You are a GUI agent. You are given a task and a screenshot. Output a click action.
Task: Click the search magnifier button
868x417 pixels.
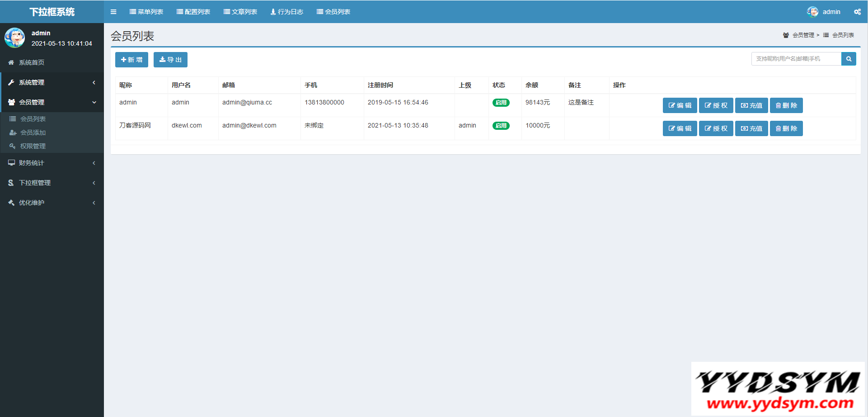pyautogui.click(x=849, y=59)
